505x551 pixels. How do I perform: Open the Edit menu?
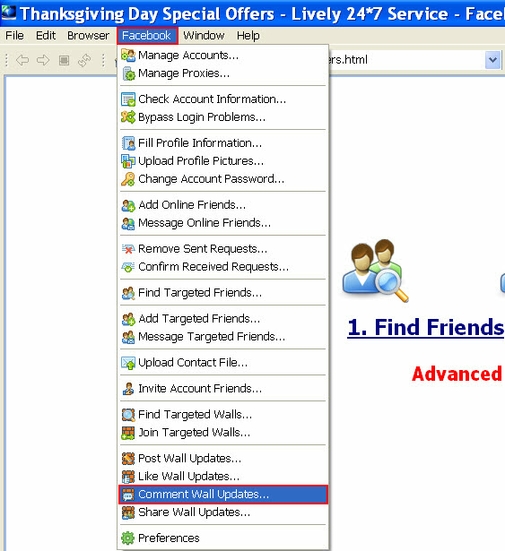pos(46,35)
